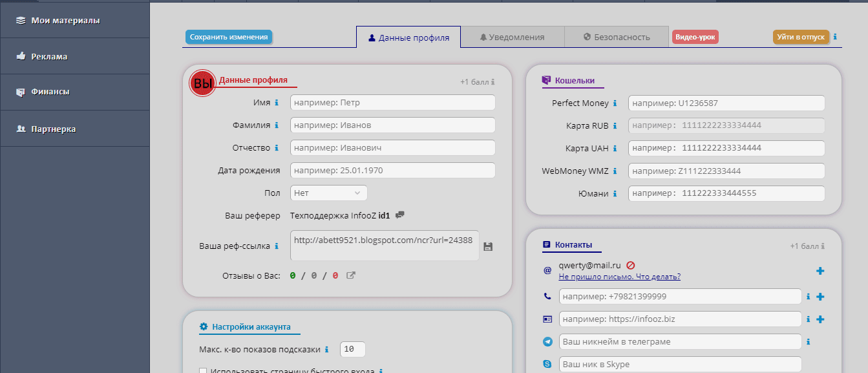Click plus icon beside phone number field
The image size is (868, 373).
(x=820, y=297)
